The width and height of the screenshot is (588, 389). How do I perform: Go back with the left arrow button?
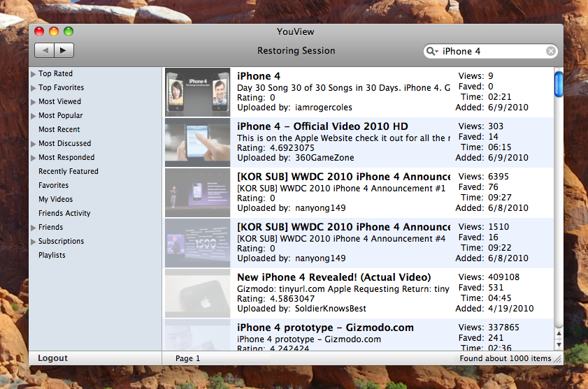coord(45,50)
